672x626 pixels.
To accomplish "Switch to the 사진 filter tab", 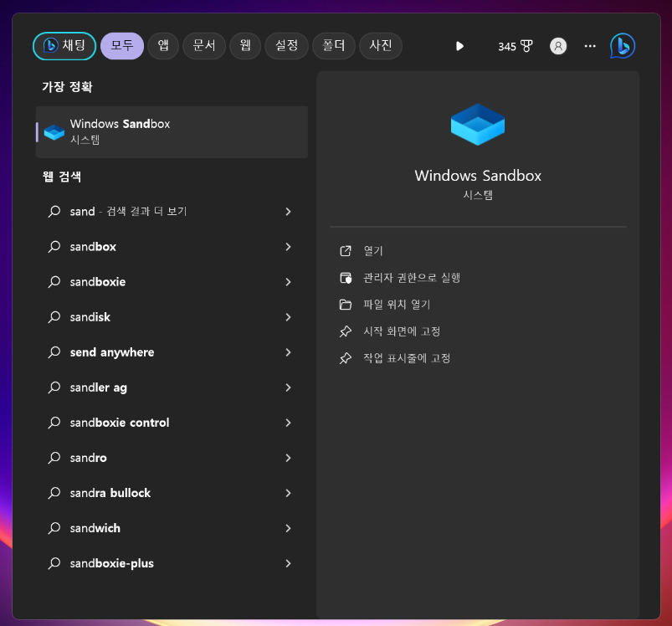I will tap(380, 46).
